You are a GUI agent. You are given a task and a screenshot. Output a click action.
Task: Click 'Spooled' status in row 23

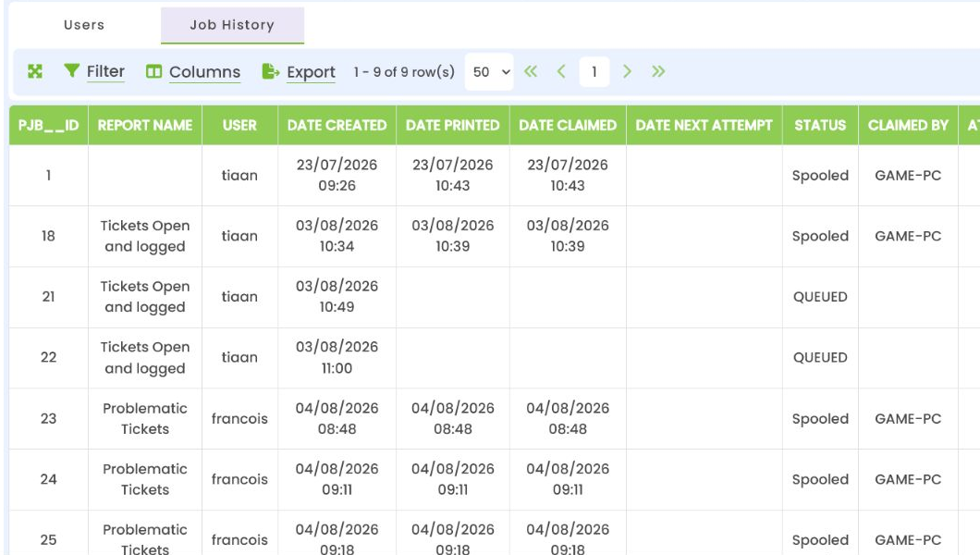(820, 419)
